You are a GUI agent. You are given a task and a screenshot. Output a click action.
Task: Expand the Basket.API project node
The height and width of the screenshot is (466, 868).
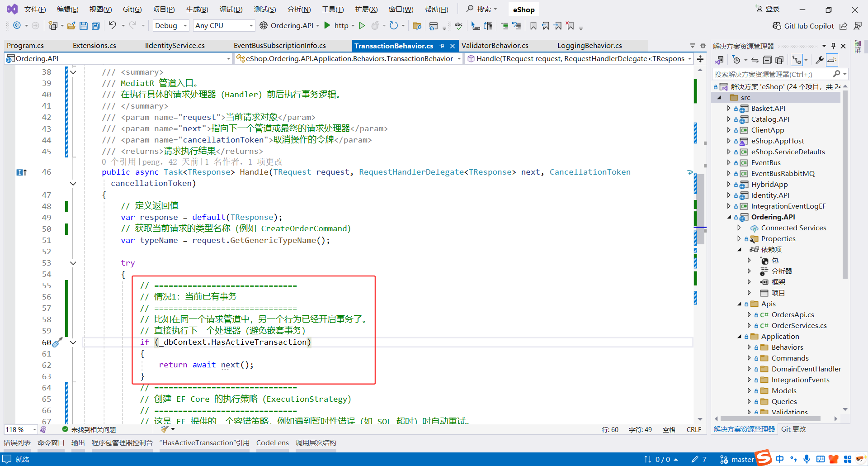coord(729,108)
